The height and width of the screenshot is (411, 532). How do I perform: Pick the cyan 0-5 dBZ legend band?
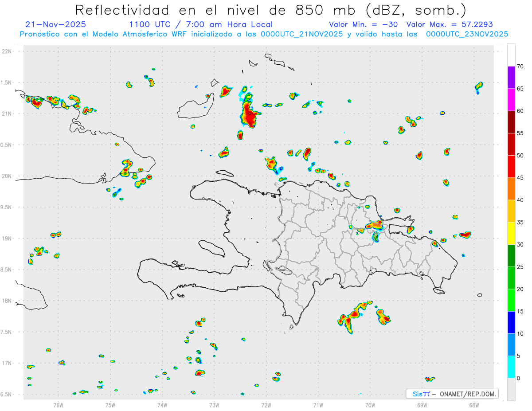pos(511,367)
